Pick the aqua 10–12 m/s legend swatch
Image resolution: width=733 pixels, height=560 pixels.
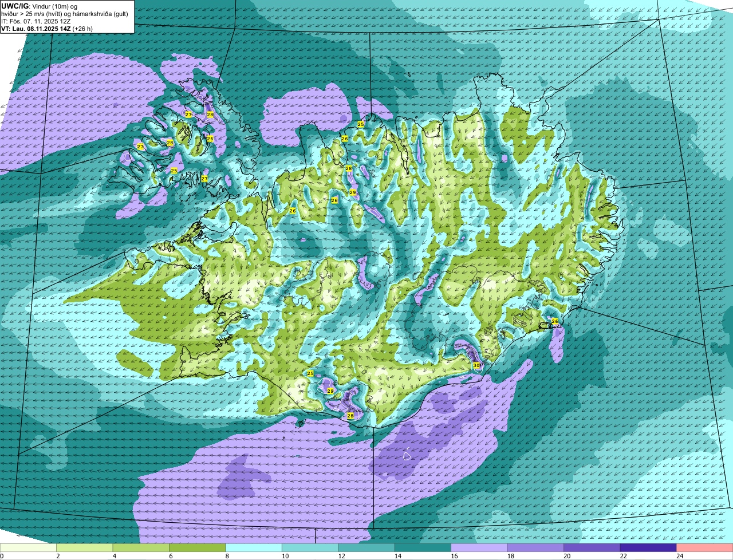pyautogui.click(x=310, y=547)
